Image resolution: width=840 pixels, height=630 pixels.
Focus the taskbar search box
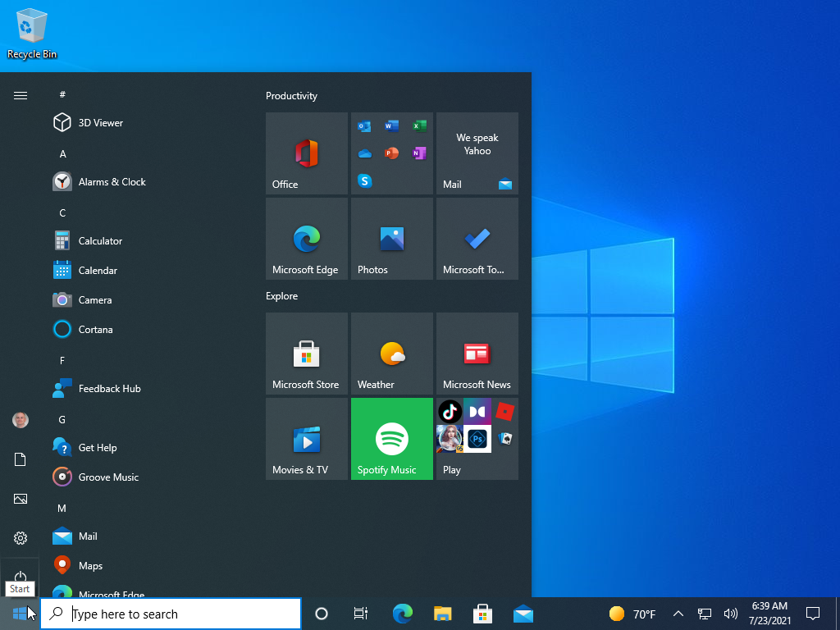click(x=171, y=614)
